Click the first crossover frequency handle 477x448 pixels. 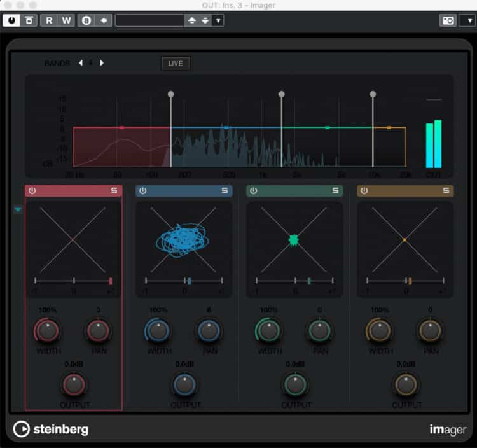pos(171,94)
